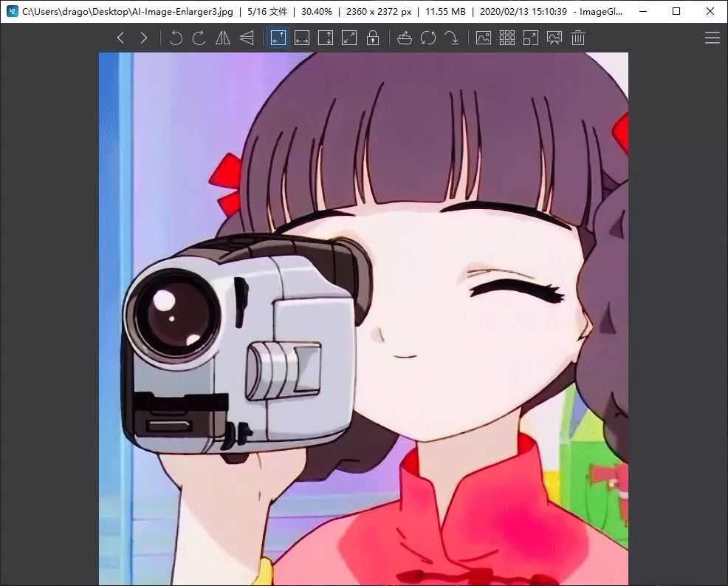This screenshot has width=728, height=586.
Task: Enable Scale to width zoom mode
Action: tap(302, 38)
